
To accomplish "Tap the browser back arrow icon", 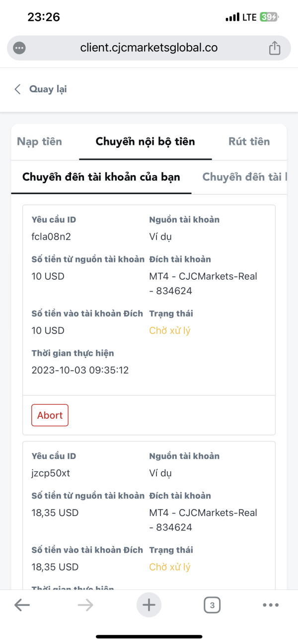I will click(x=22, y=605).
